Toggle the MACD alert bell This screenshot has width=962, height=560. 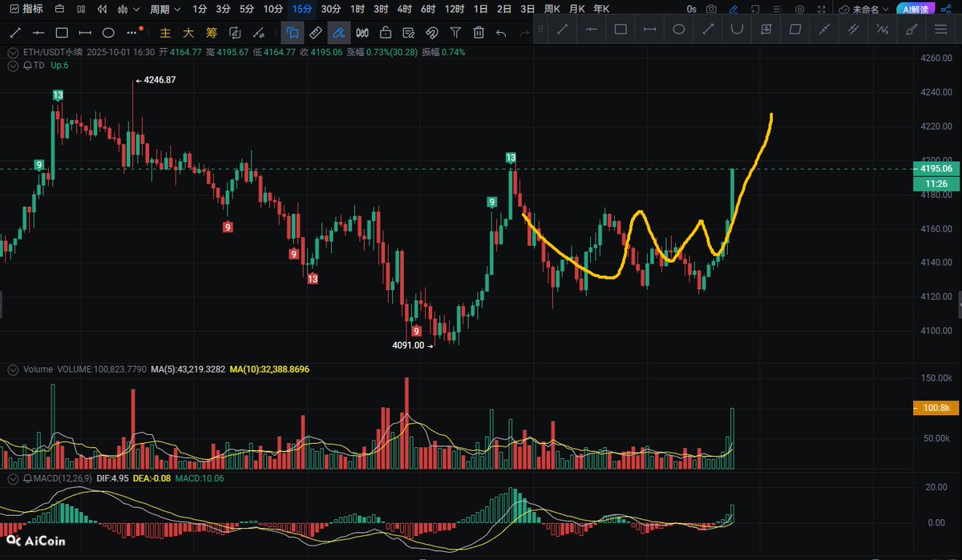[x=28, y=478]
